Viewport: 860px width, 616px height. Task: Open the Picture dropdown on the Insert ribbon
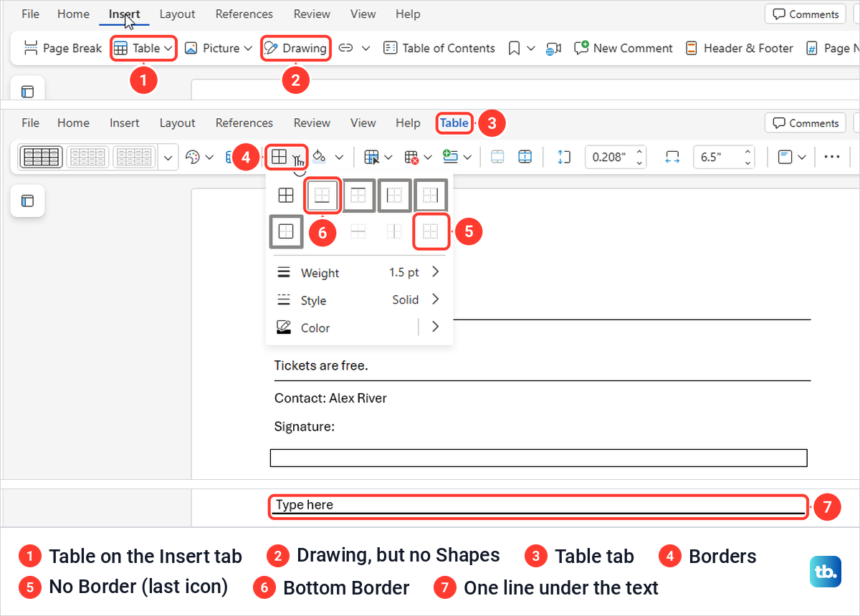(x=219, y=48)
